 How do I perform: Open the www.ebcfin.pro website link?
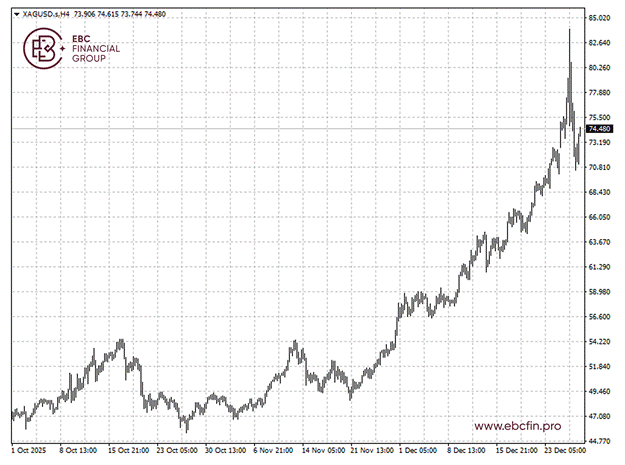pyautogui.click(x=517, y=426)
